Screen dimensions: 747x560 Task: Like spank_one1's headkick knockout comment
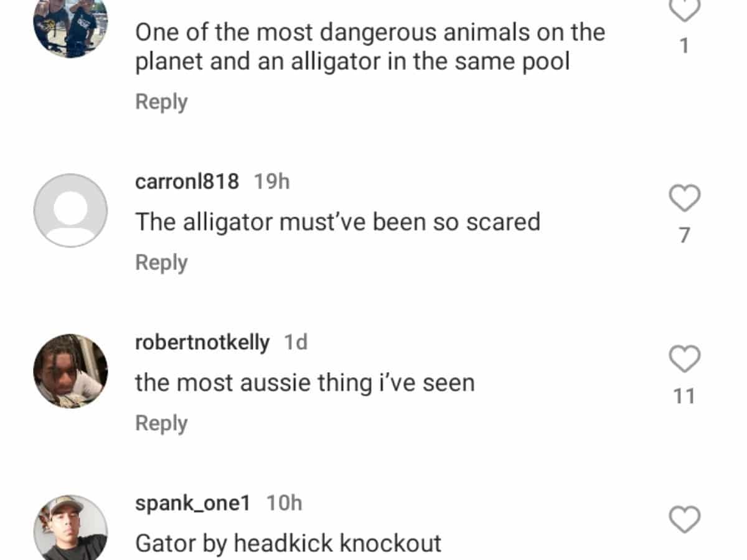[685, 520]
